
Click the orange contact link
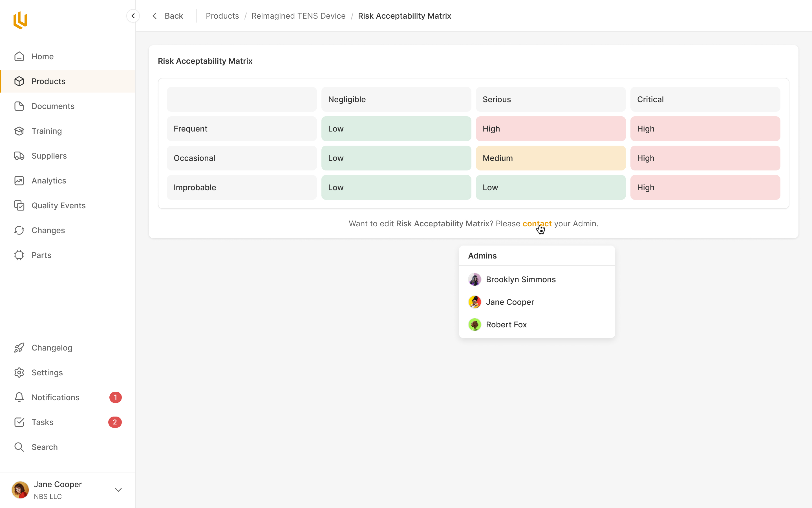[537, 224]
